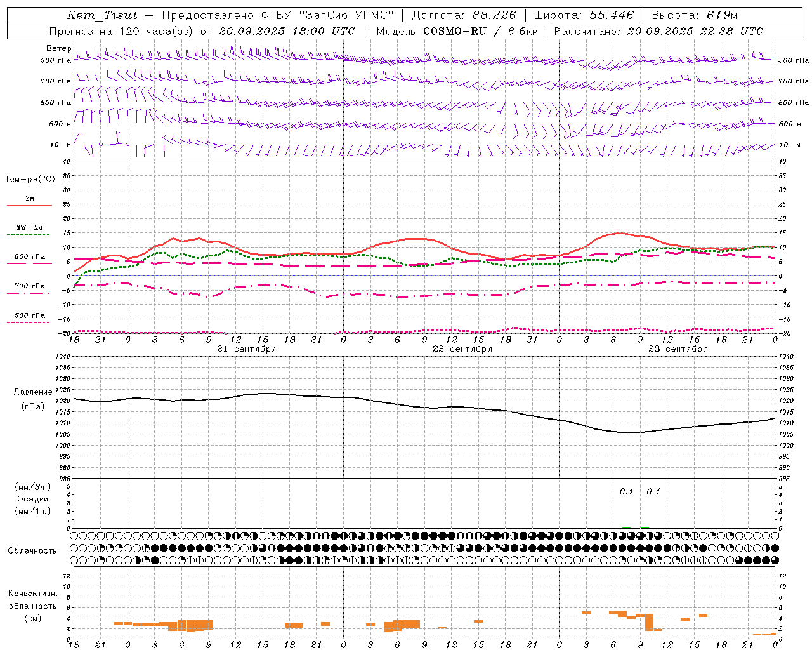This screenshot has height=650, width=812.
Task: Click the Конвективн. panel label
Action: [33, 594]
